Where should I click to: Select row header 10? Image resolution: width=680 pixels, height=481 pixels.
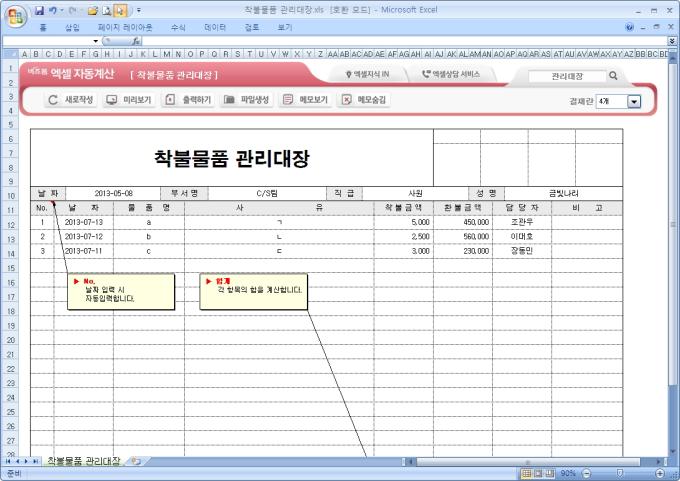click(x=10, y=196)
